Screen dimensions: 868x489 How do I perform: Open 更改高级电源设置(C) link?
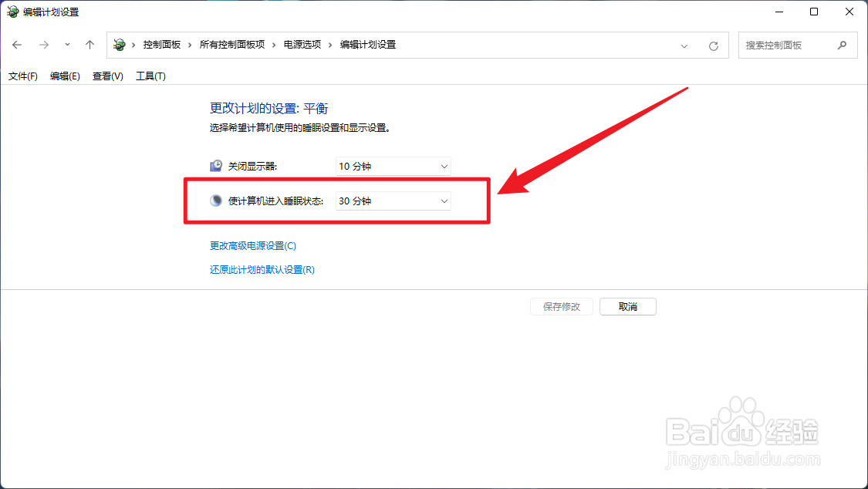[253, 245]
